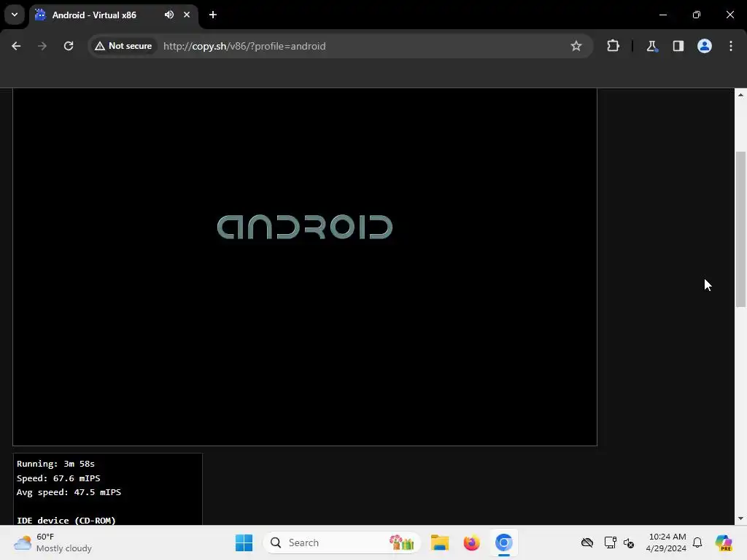Open the OneDrive cloud tray icon

tap(587, 542)
